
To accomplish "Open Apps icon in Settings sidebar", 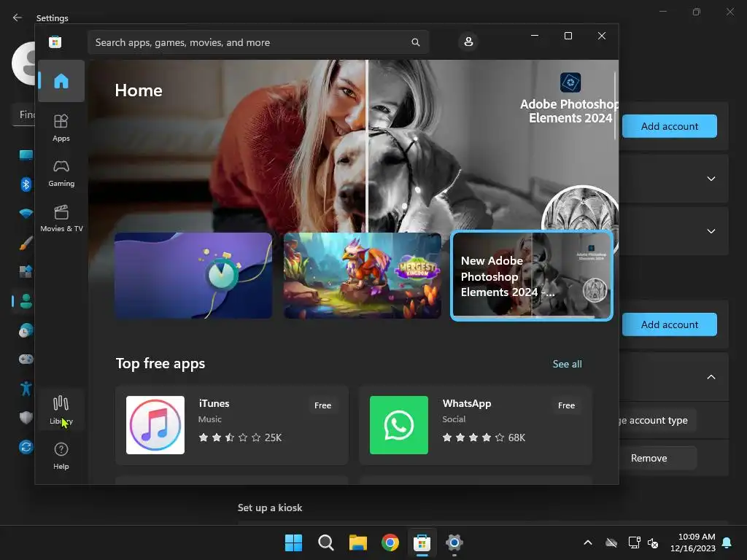I will click(x=26, y=272).
